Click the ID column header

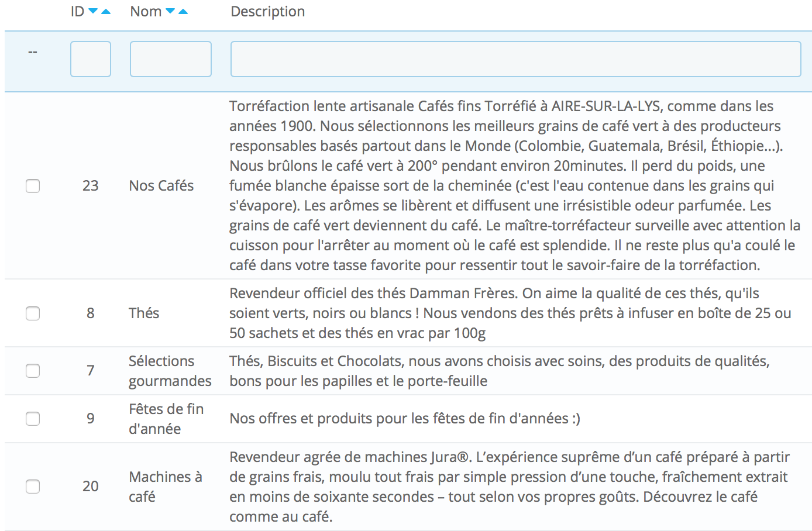point(78,11)
